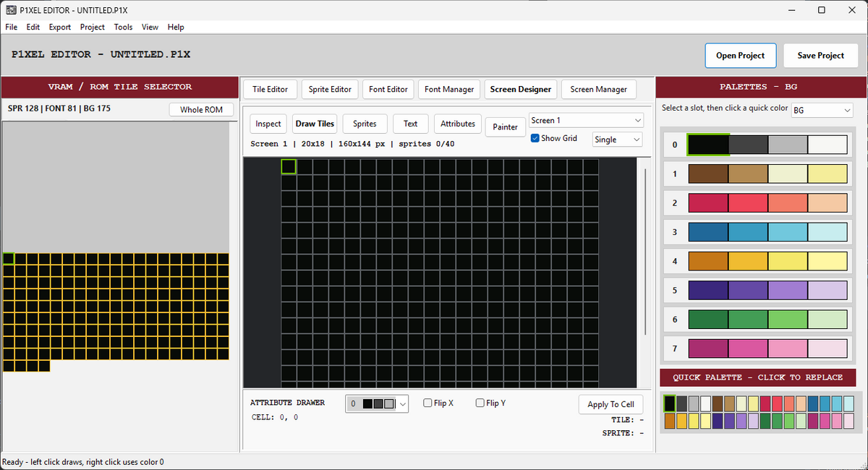The height and width of the screenshot is (470, 868).
Task: Open the Help menu
Action: [176, 27]
